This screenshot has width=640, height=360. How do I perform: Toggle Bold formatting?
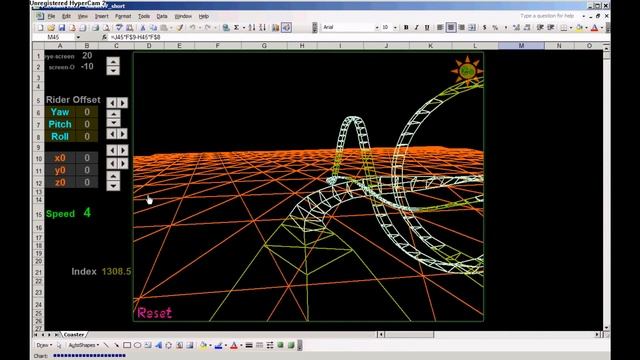[x=406, y=27]
